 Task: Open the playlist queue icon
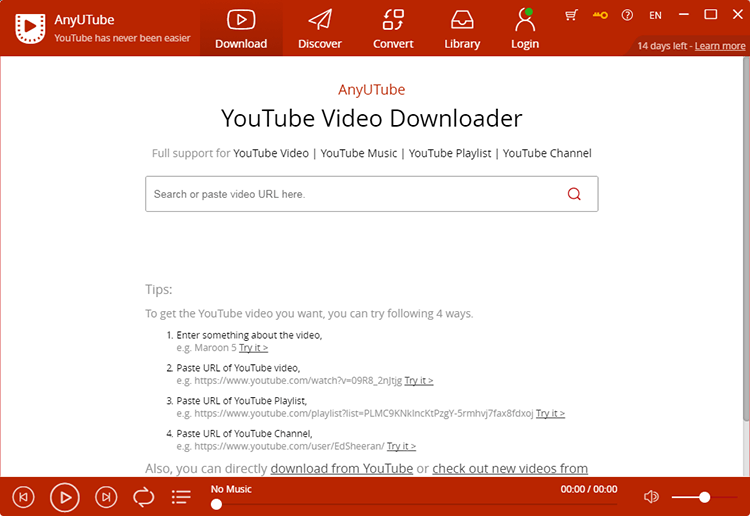181,497
